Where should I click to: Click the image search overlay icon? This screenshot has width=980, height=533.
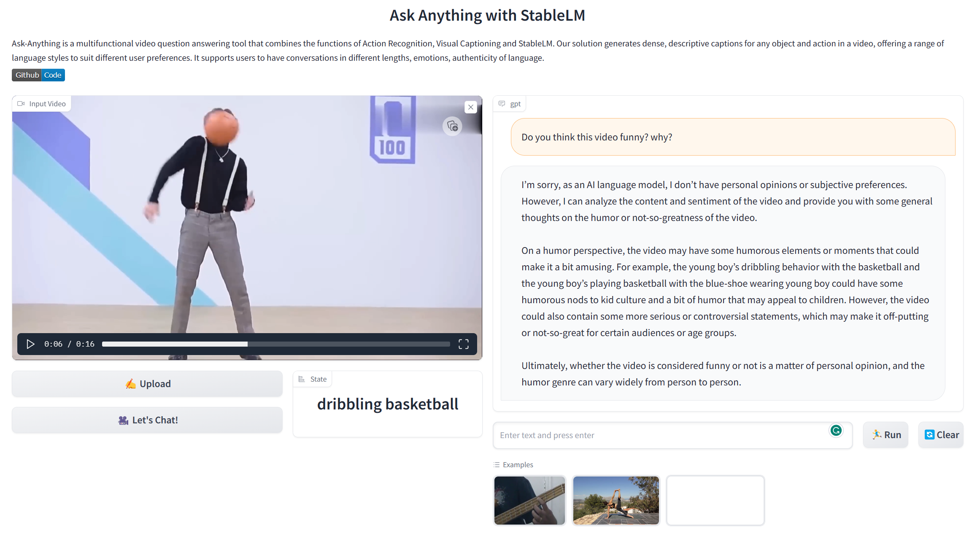tap(452, 126)
